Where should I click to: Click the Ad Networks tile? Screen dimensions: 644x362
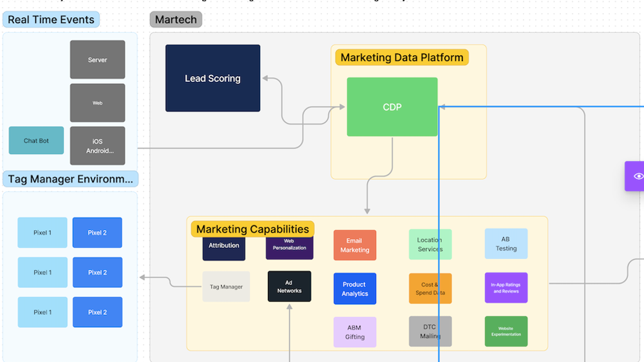289,287
